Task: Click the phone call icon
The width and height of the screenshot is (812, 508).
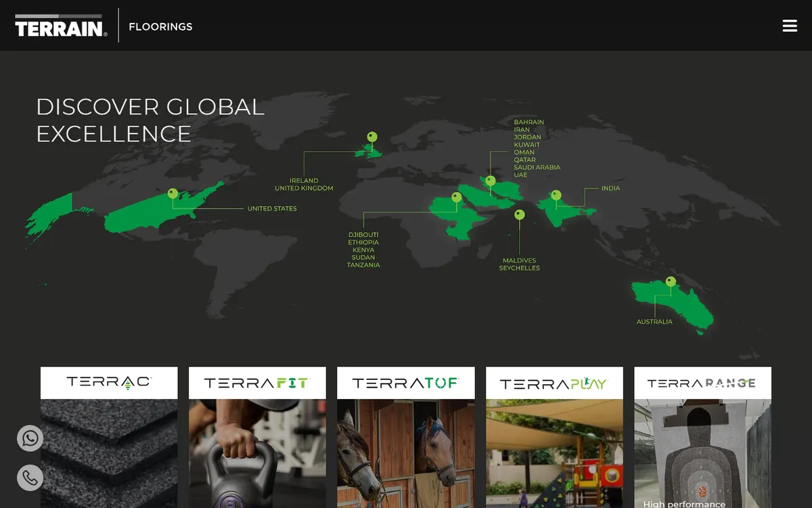Action: 30,478
